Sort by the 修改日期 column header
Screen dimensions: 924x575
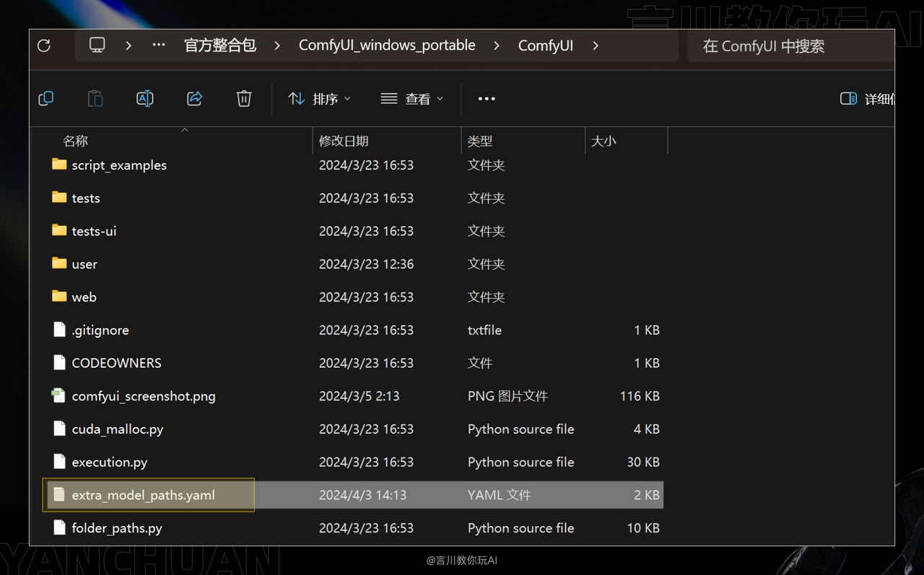pos(344,141)
